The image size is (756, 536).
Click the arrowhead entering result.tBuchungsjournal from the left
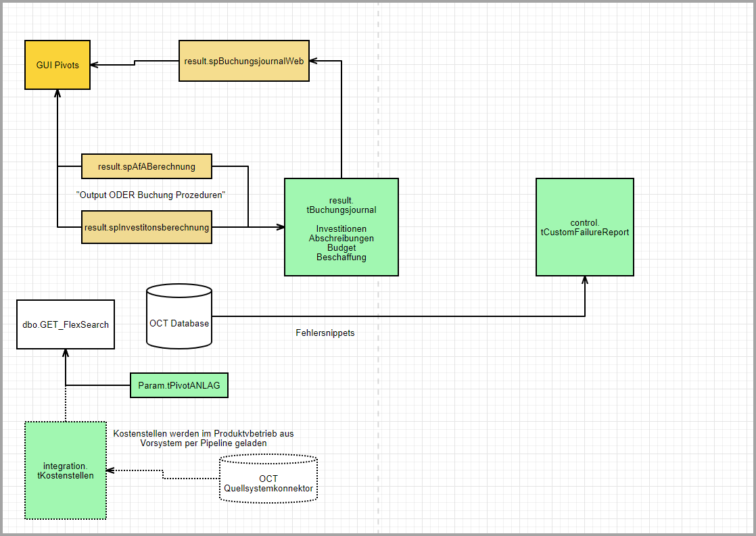click(280, 227)
